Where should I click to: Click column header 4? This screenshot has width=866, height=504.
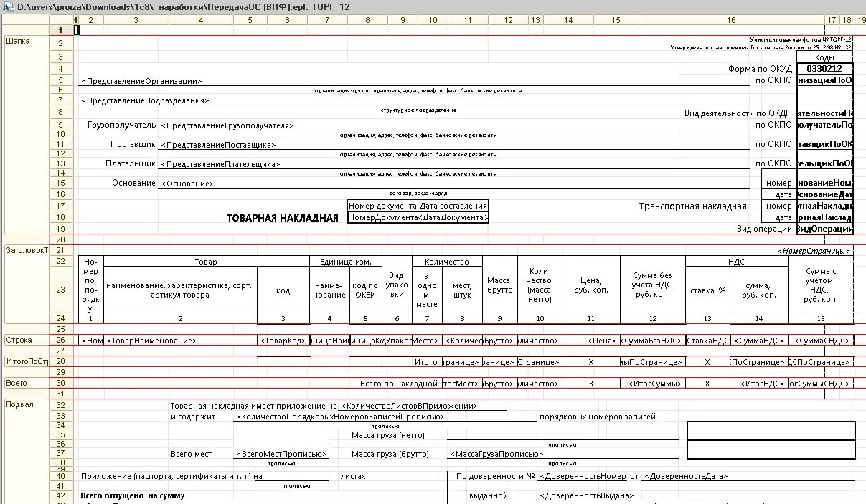(x=201, y=19)
